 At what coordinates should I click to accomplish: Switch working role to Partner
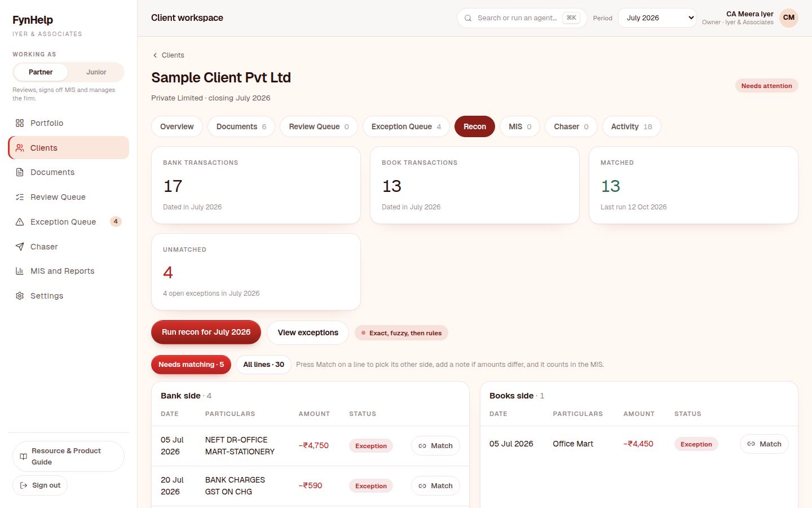(x=41, y=72)
